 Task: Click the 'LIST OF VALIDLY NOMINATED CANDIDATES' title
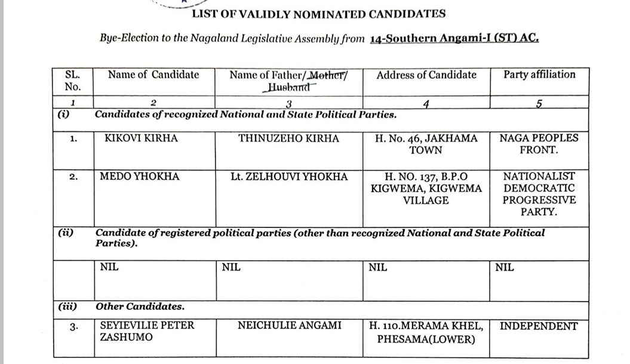point(318,14)
